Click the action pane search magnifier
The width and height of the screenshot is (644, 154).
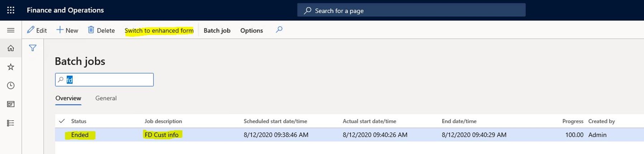point(279,30)
